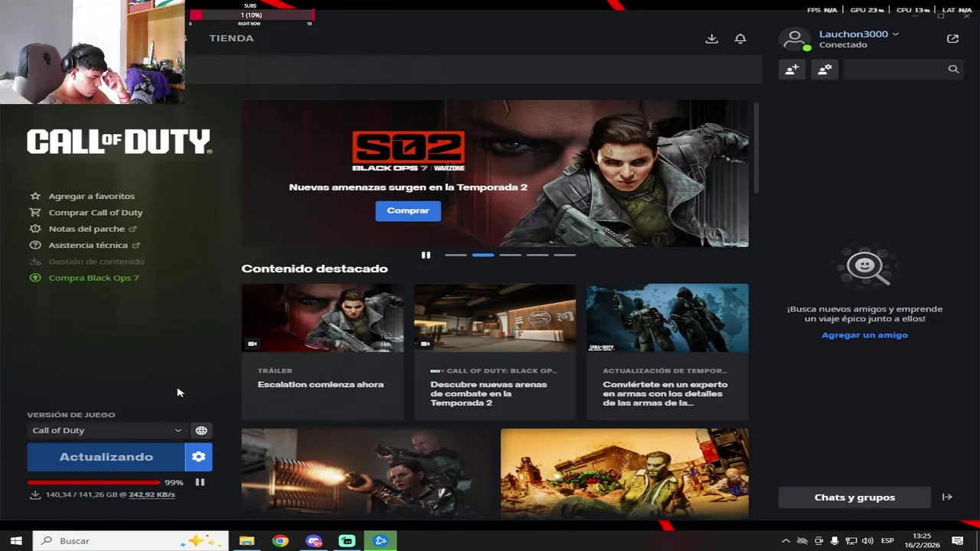Click the download arrow icon beside 140,34 GB
Viewport: 980px width, 551px height.
35,494
